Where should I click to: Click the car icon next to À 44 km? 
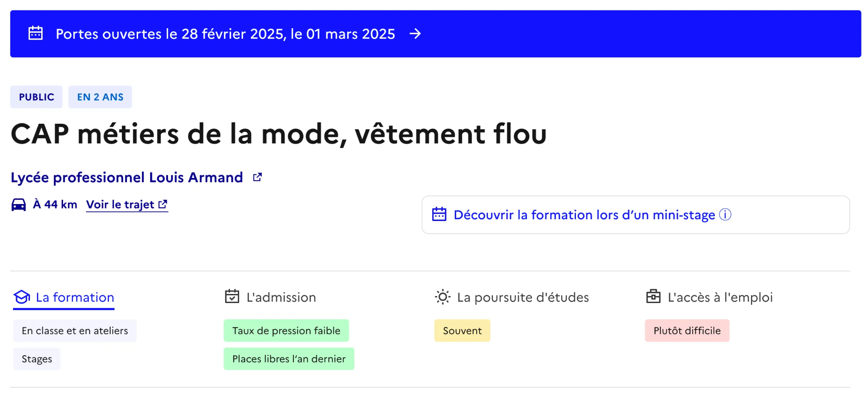pyautogui.click(x=18, y=204)
